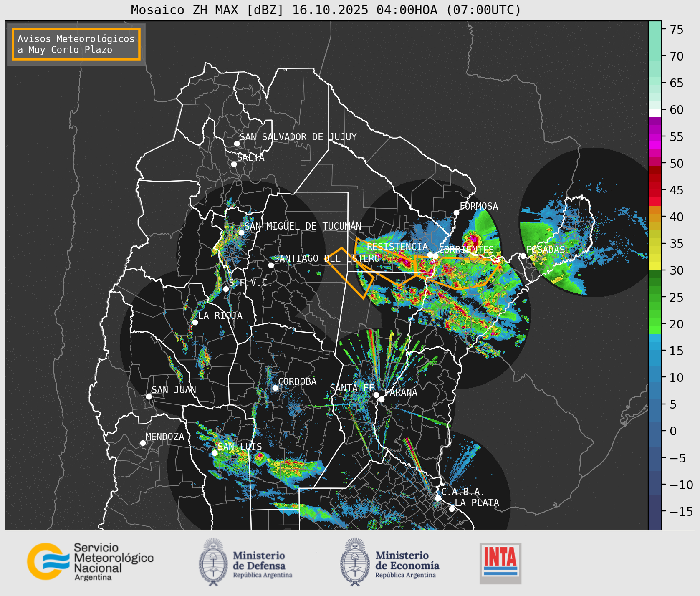Screen dimensions: 700x596
Task: Click the Mendoza city dot
Action: (x=143, y=443)
